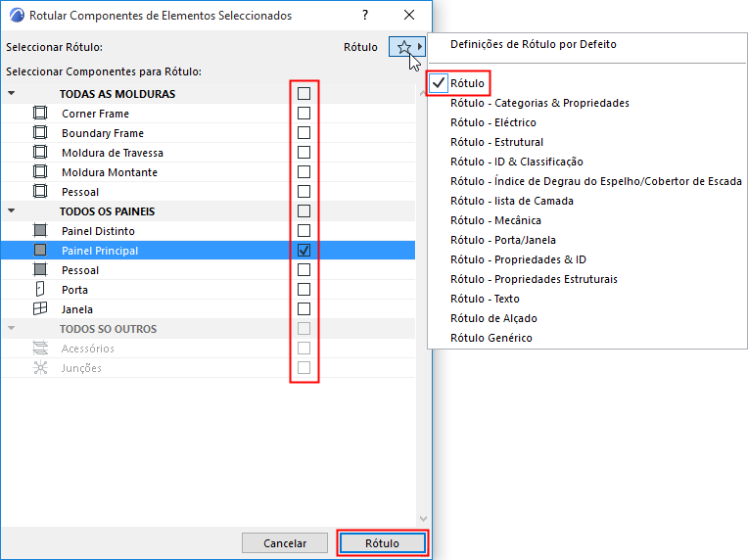Click the Painel Distinto panel icon
The image size is (748, 560).
(40, 231)
